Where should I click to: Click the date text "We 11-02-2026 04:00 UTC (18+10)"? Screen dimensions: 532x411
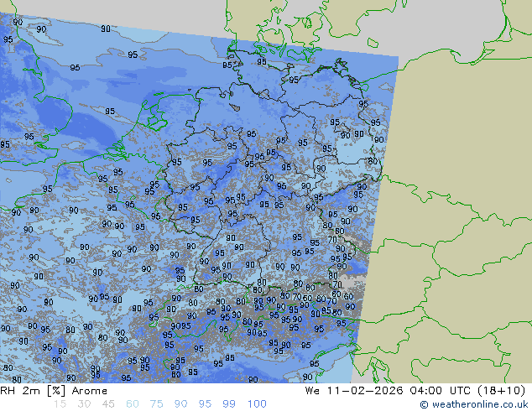tap(415, 391)
